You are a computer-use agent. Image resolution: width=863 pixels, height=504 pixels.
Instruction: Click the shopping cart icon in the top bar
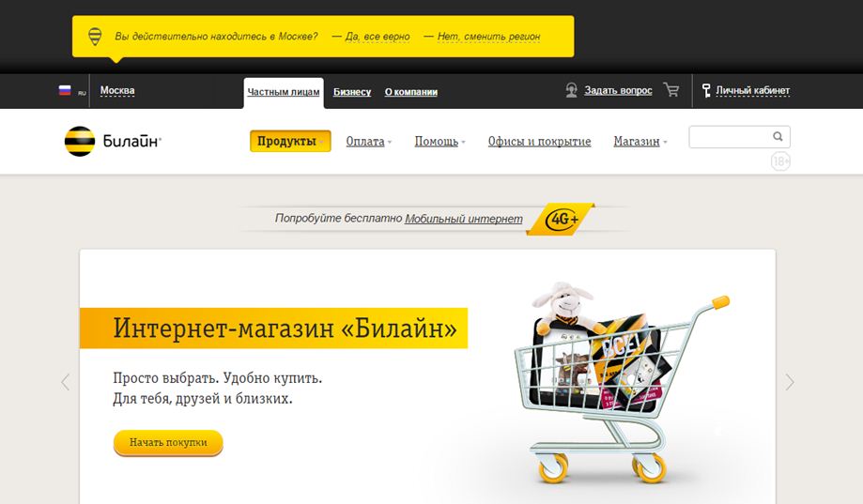(670, 90)
